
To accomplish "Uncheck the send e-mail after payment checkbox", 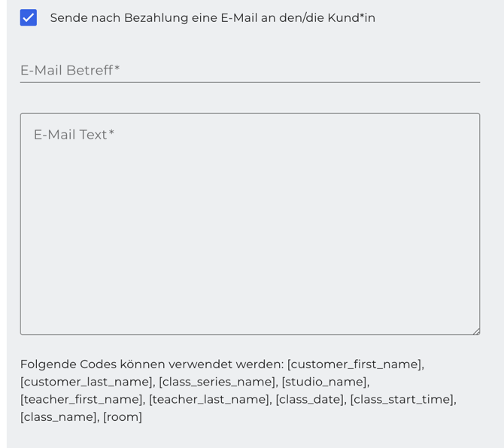I will click(x=29, y=17).
